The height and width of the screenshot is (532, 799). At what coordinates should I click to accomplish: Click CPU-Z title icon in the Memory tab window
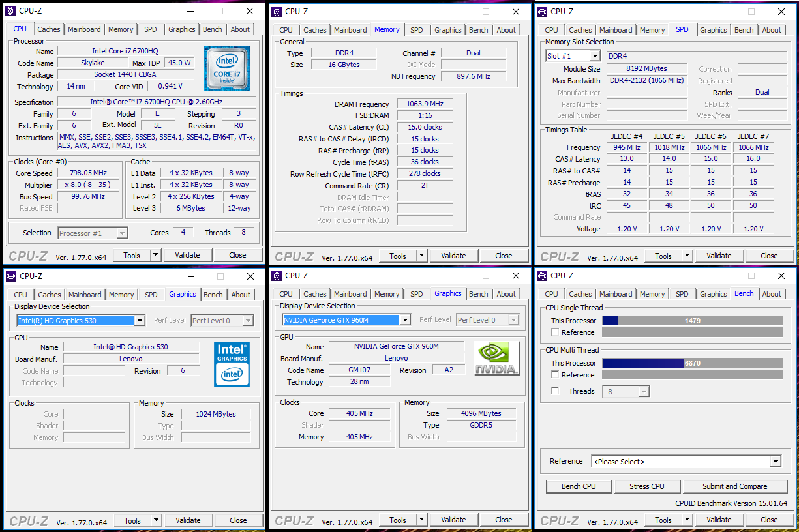click(x=277, y=11)
